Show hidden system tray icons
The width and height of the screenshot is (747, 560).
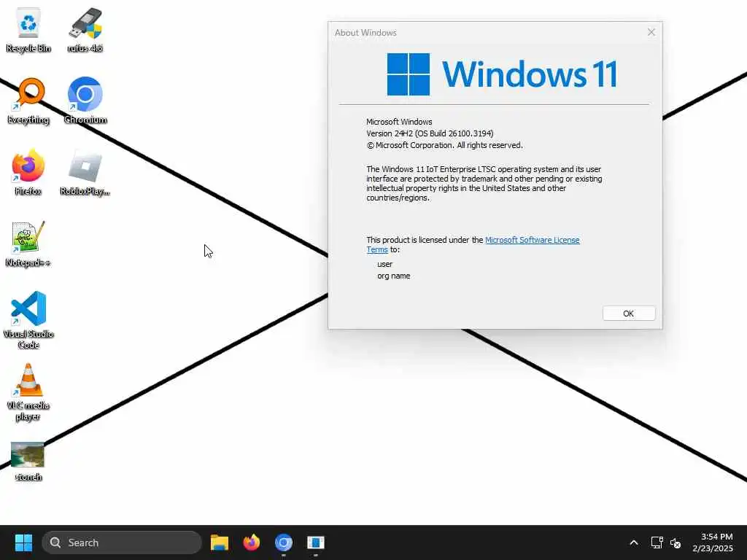pyautogui.click(x=634, y=542)
